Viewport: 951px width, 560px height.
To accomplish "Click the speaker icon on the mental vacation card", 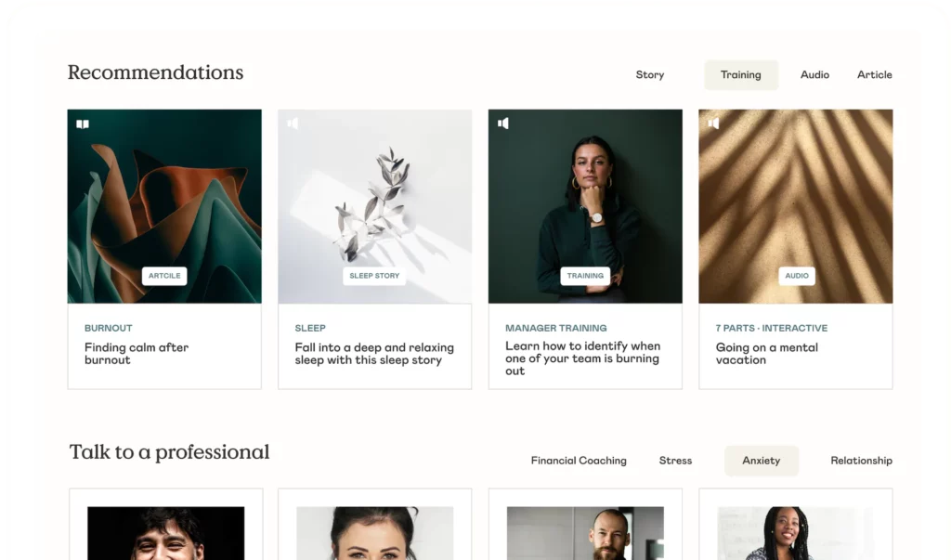I will click(713, 123).
